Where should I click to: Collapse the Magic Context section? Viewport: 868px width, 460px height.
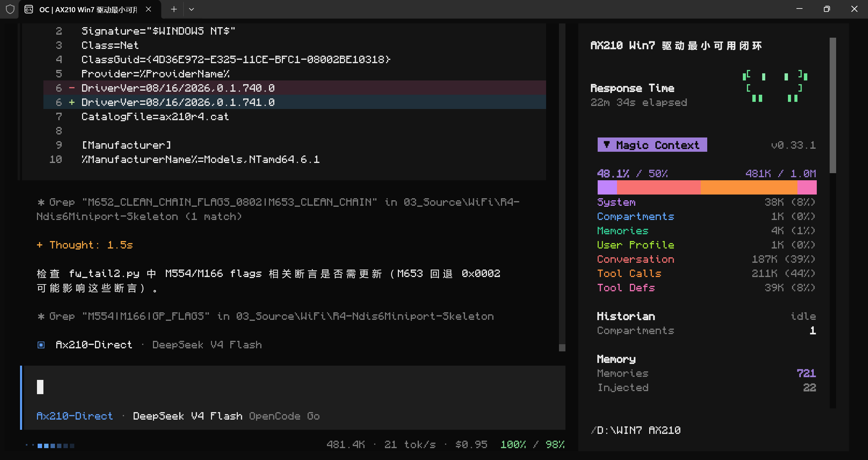[x=652, y=145]
